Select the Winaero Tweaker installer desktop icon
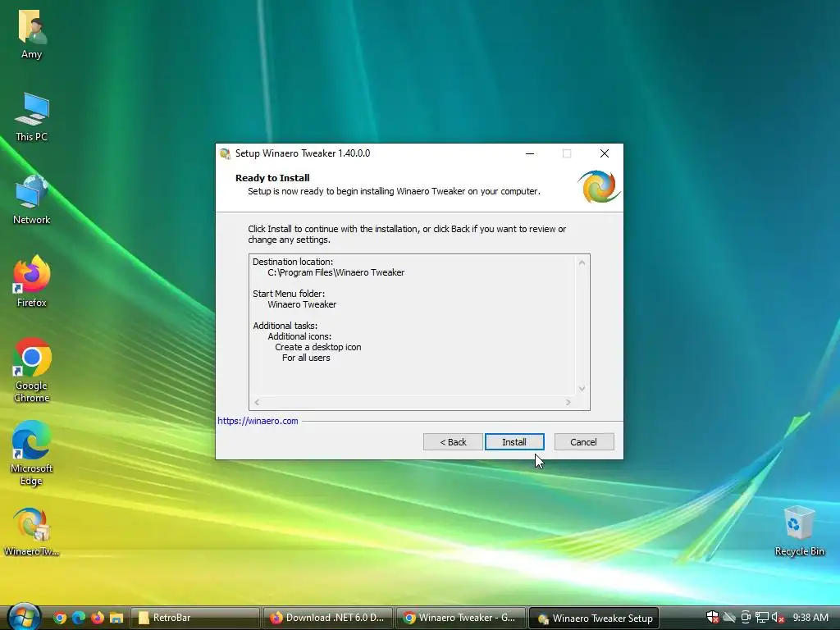Screen dimensions: 840x630 coord(32,532)
